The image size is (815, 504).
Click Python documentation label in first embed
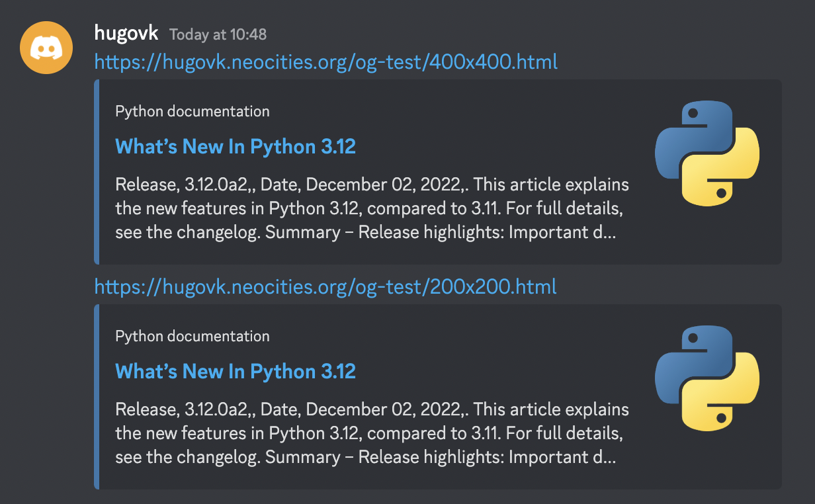[193, 112]
